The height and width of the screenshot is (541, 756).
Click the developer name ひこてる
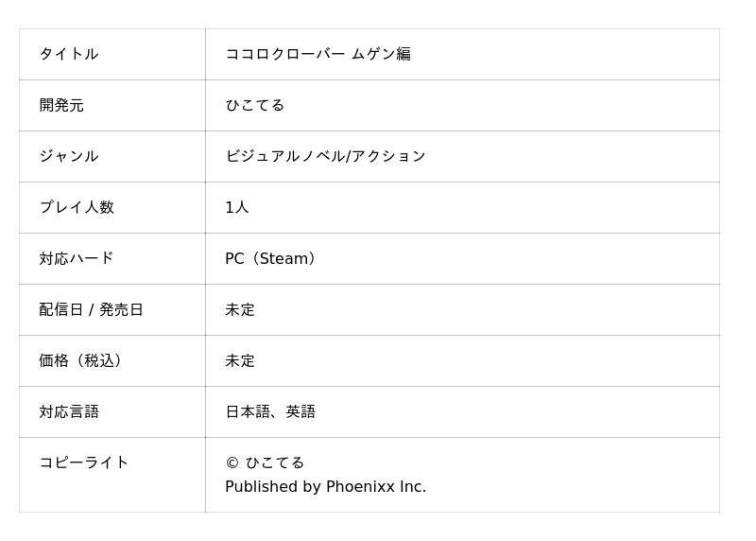(255, 105)
